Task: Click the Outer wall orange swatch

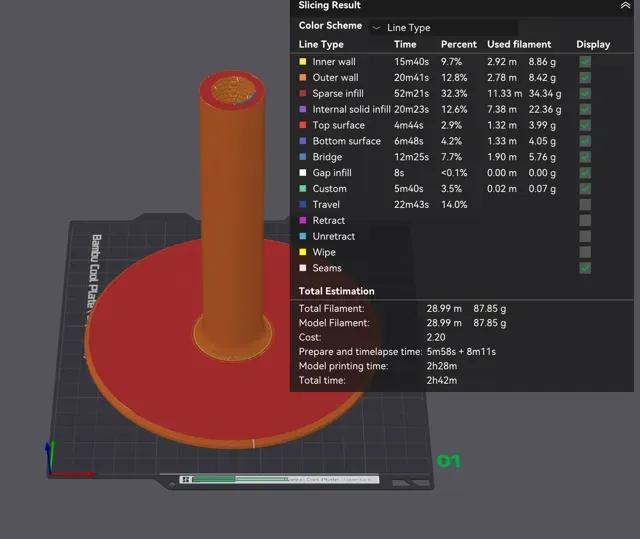Action: click(x=303, y=78)
